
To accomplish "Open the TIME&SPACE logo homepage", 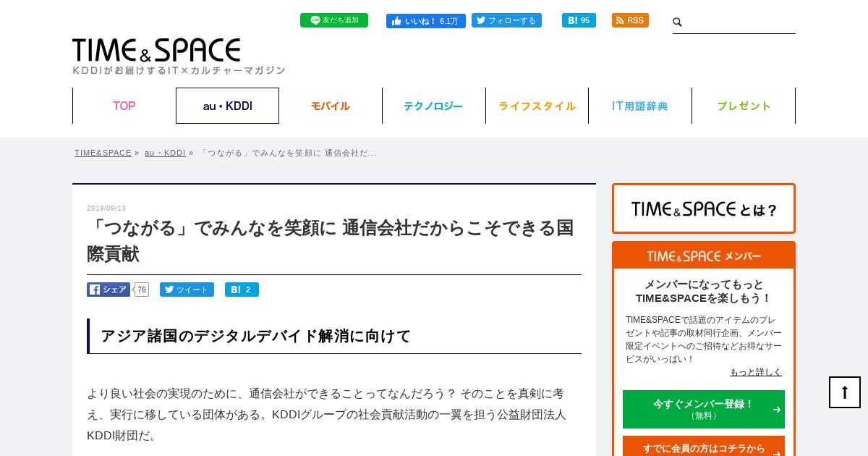I will (x=156, y=50).
